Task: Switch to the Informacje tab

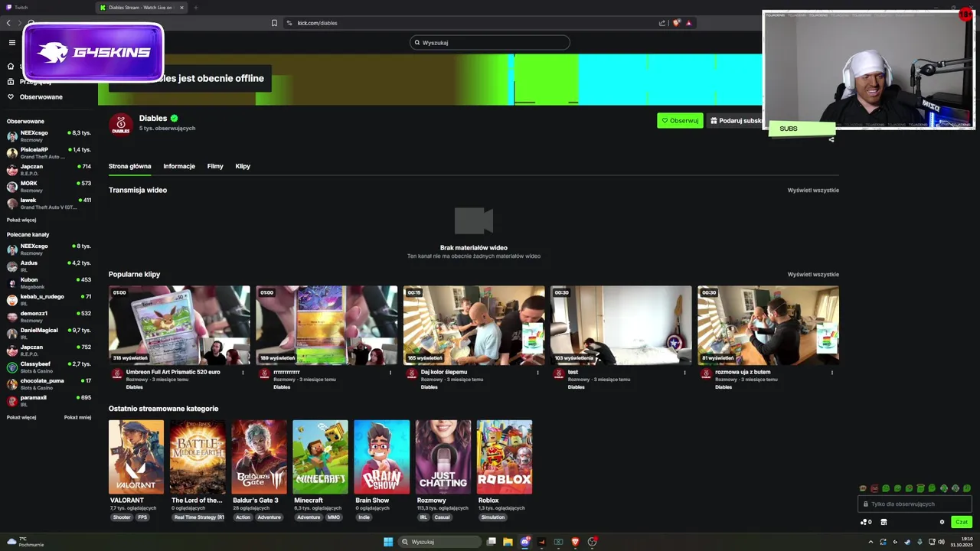Action: coord(179,166)
